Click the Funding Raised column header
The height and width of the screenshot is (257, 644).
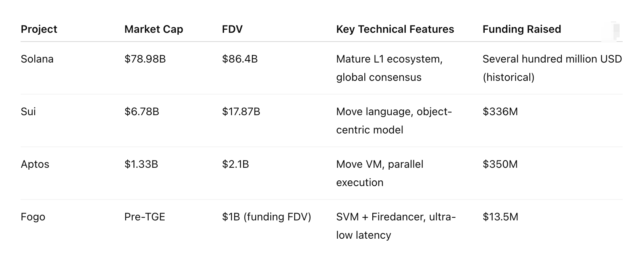click(x=522, y=29)
